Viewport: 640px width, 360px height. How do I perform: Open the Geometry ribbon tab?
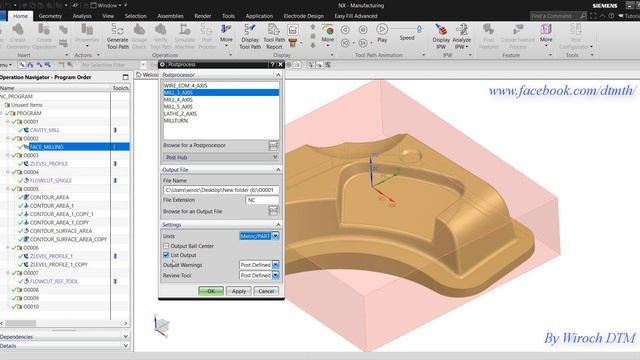tap(50, 16)
